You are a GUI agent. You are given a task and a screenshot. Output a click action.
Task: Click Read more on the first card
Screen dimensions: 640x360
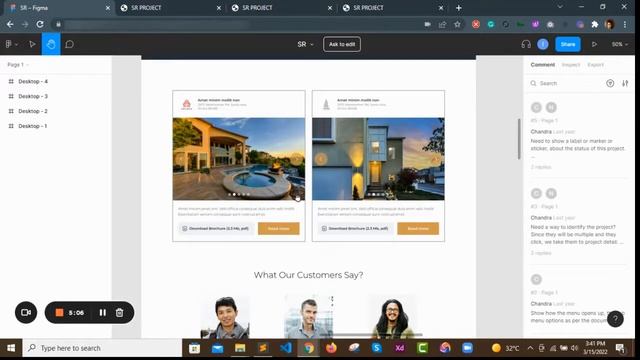click(279, 229)
